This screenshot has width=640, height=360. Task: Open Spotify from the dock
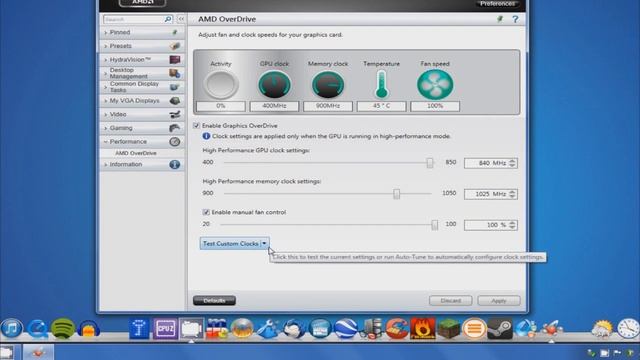pos(62,329)
